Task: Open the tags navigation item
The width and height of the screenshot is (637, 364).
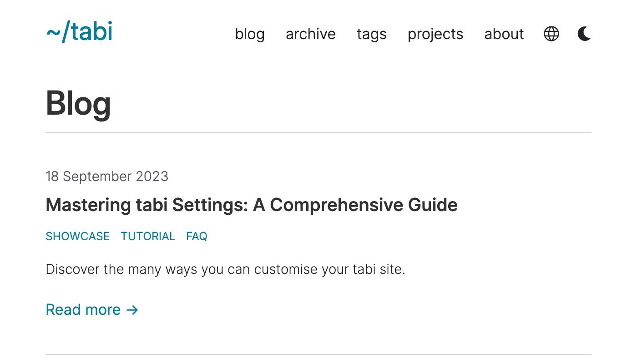Action: [371, 34]
